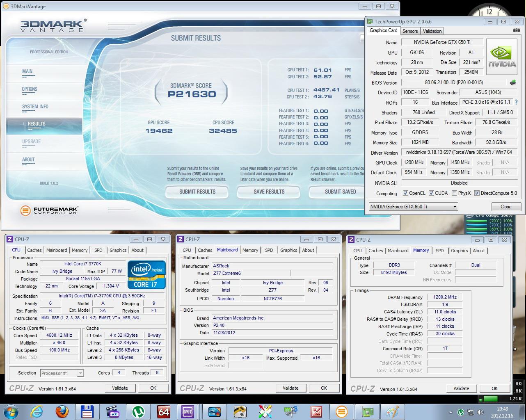Switch to the Sensors tab in GPU-Z
Viewport: 526px width, 420px height.
pos(410,31)
